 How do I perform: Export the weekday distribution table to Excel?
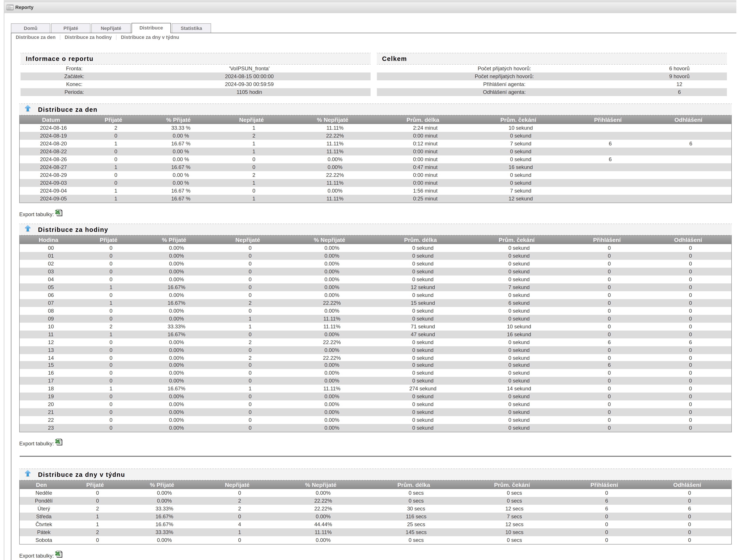coord(59,554)
